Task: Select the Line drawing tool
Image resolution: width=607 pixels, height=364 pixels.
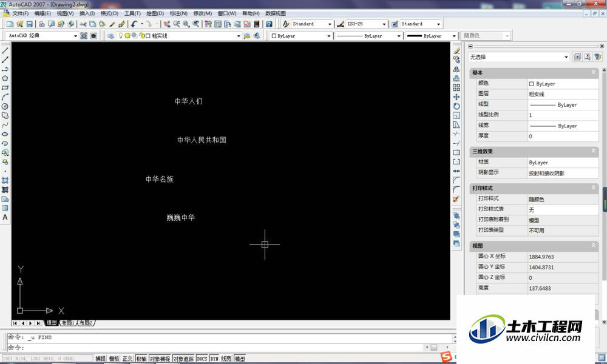Action: 5,51
